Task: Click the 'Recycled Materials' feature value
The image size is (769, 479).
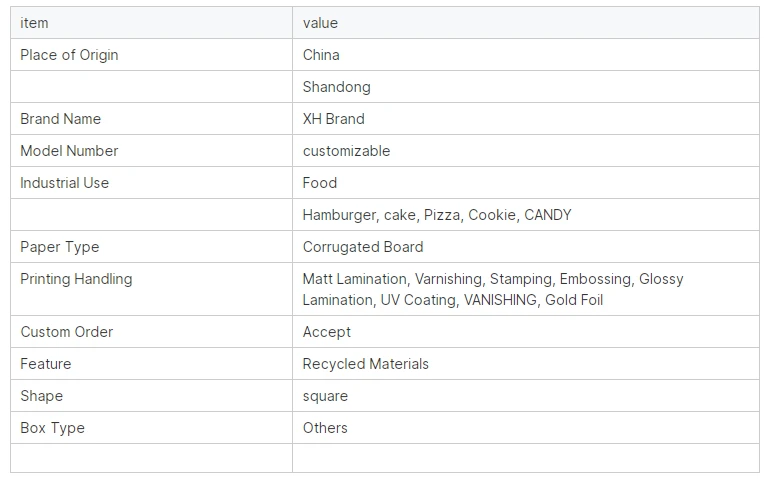Action: pyautogui.click(x=365, y=364)
